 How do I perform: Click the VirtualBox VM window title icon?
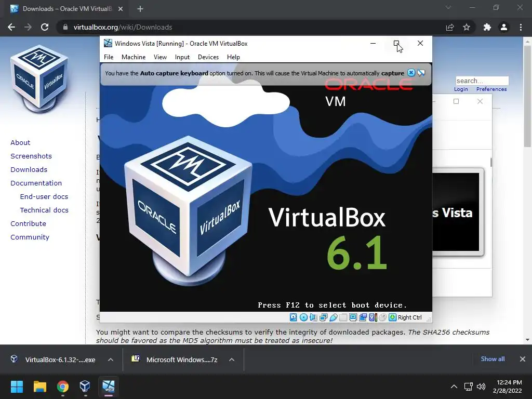(108, 43)
